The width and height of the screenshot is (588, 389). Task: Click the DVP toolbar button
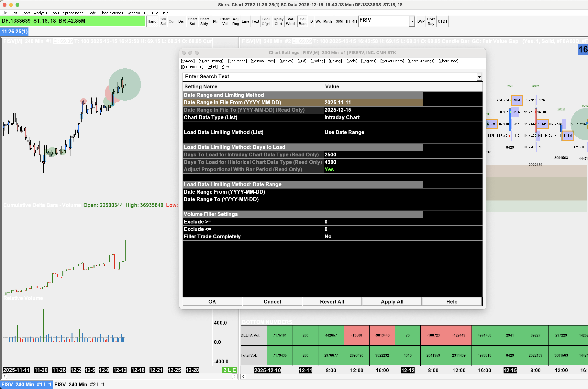[x=421, y=21]
